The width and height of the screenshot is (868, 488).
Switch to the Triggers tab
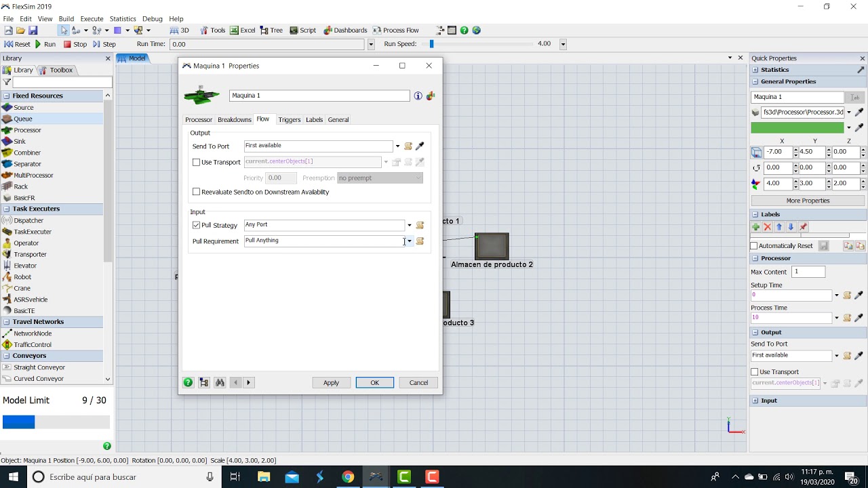pos(289,119)
